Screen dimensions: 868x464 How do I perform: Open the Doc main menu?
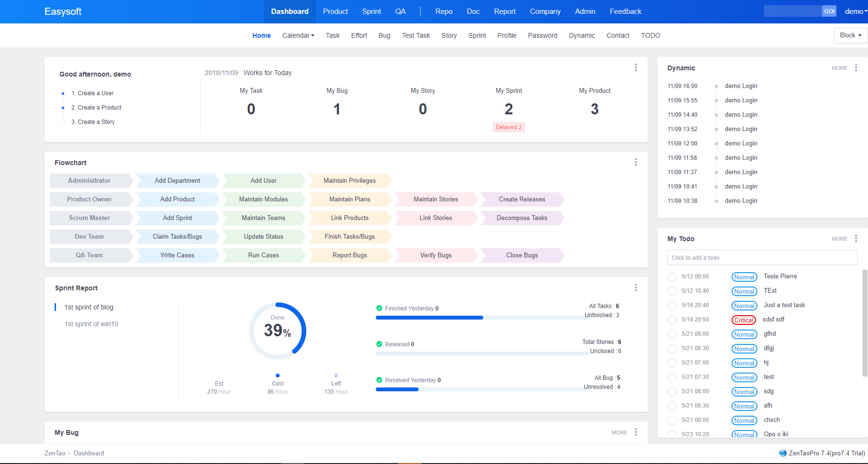click(473, 11)
